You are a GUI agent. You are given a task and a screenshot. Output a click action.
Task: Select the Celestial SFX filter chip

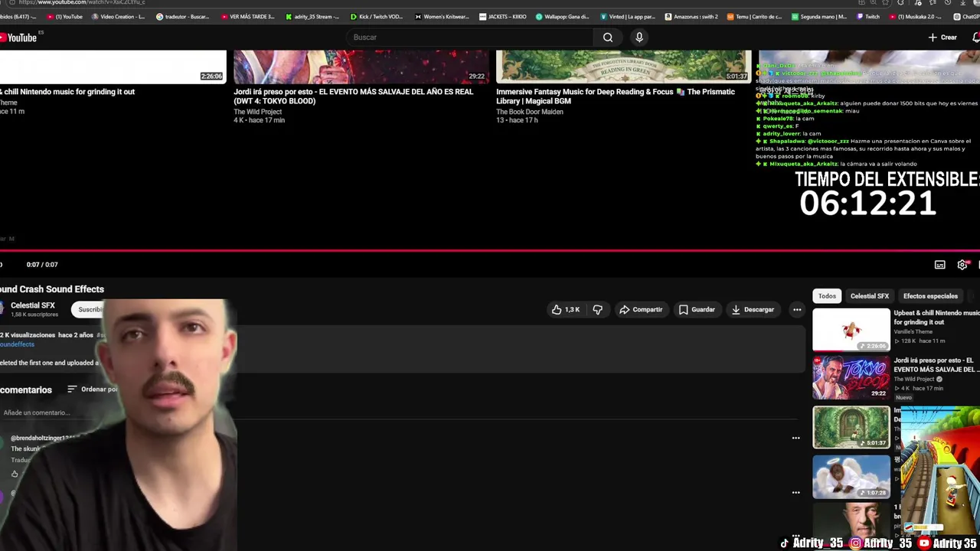pos(870,296)
